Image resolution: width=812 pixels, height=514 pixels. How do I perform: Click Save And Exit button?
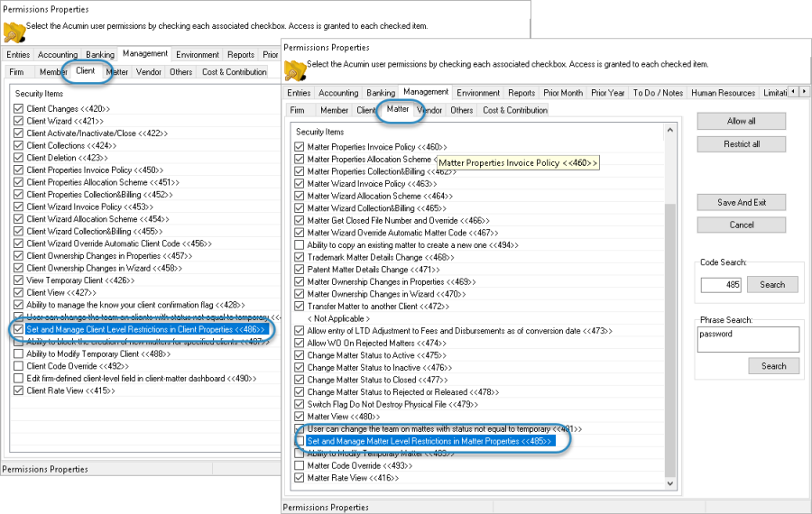coord(741,202)
